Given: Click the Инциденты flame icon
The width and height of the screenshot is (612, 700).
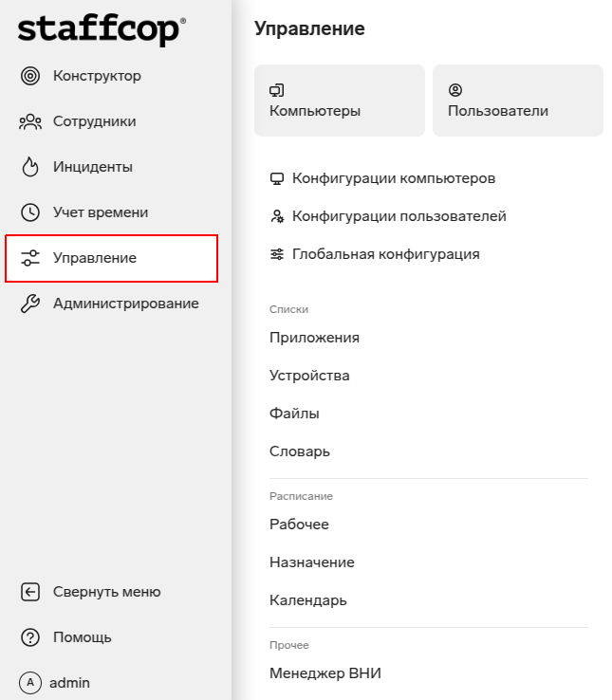Looking at the screenshot, I should pos(30,167).
